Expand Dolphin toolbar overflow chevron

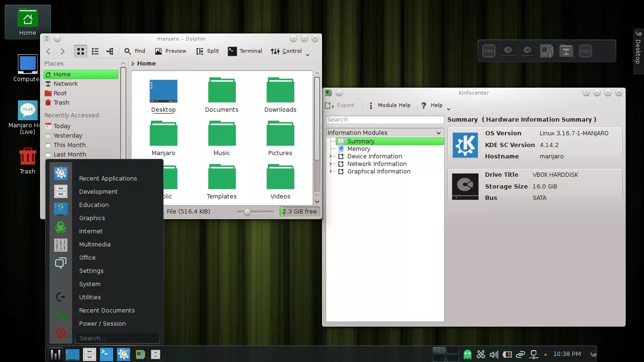[x=307, y=55]
